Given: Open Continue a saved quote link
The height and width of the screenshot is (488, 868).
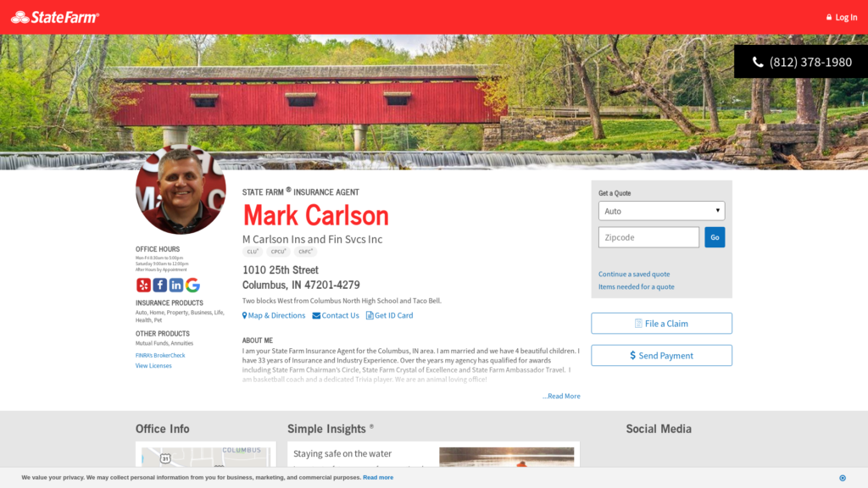Looking at the screenshot, I should pos(634,274).
